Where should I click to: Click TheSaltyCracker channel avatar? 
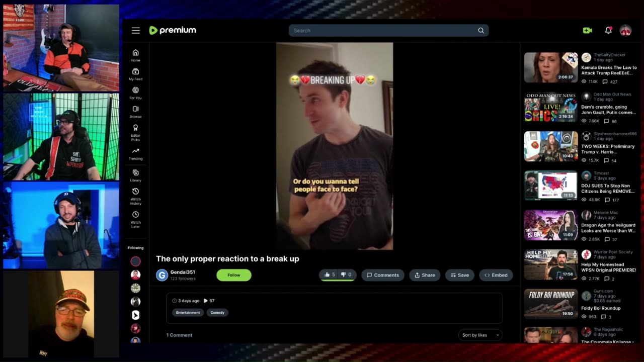tap(586, 57)
